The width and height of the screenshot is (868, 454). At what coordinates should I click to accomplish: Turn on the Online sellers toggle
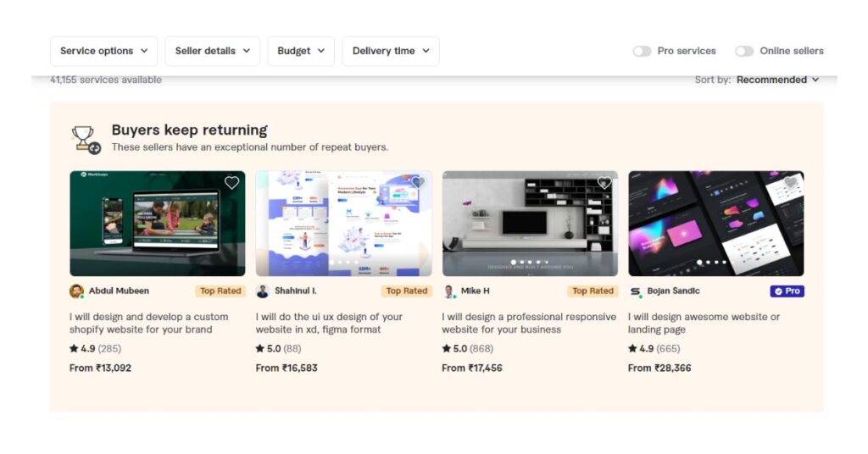point(744,51)
